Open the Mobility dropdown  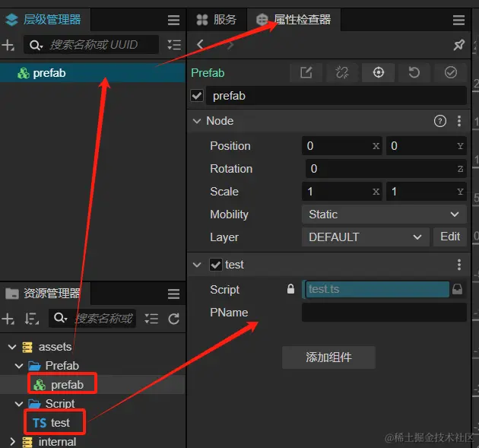point(384,214)
